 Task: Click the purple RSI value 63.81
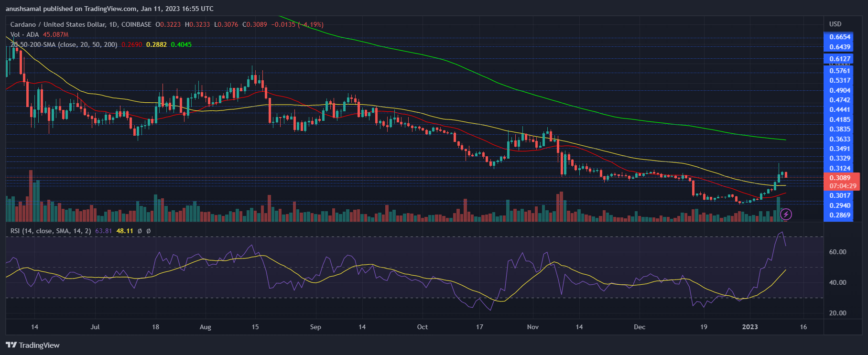103,231
